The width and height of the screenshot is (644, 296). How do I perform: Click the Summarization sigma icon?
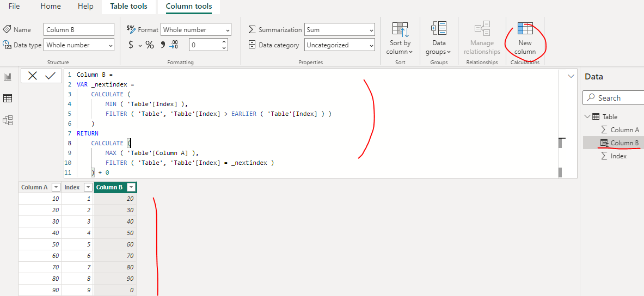point(252,29)
